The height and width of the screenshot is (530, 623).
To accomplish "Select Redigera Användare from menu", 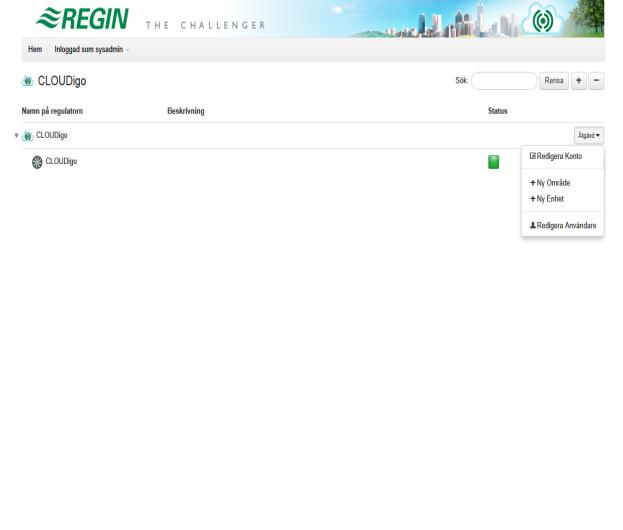I will tap(563, 225).
